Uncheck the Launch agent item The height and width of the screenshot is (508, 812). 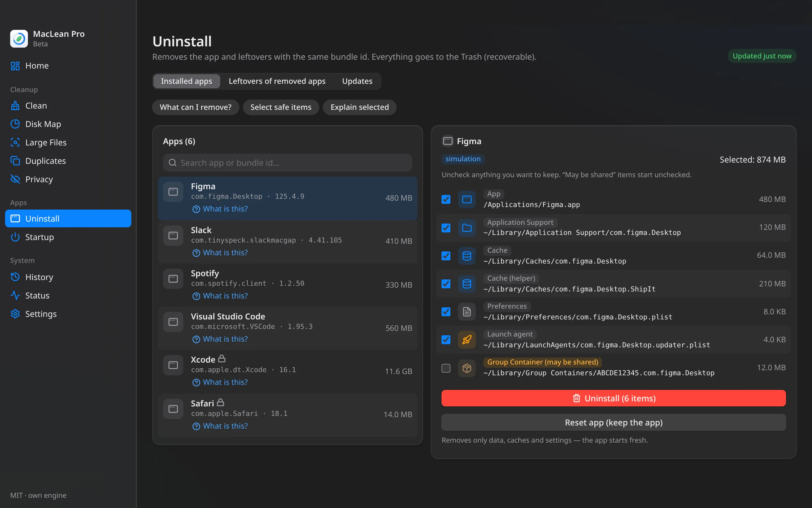click(x=446, y=340)
